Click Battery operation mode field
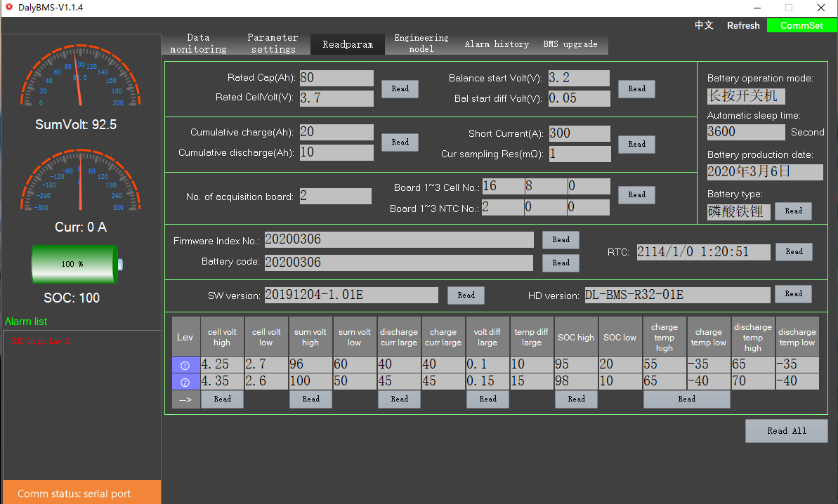The width and height of the screenshot is (838, 504). (746, 96)
